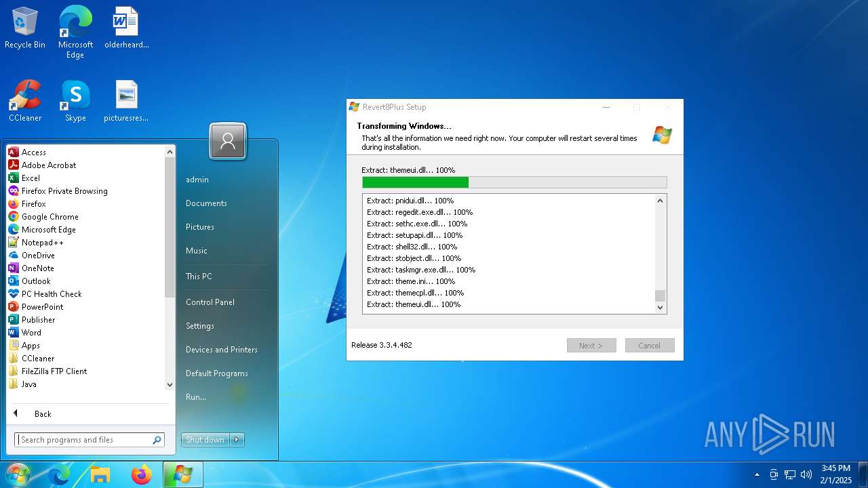Open Firefox from the taskbar
This screenshot has width=868, height=488.
point(142,475)
